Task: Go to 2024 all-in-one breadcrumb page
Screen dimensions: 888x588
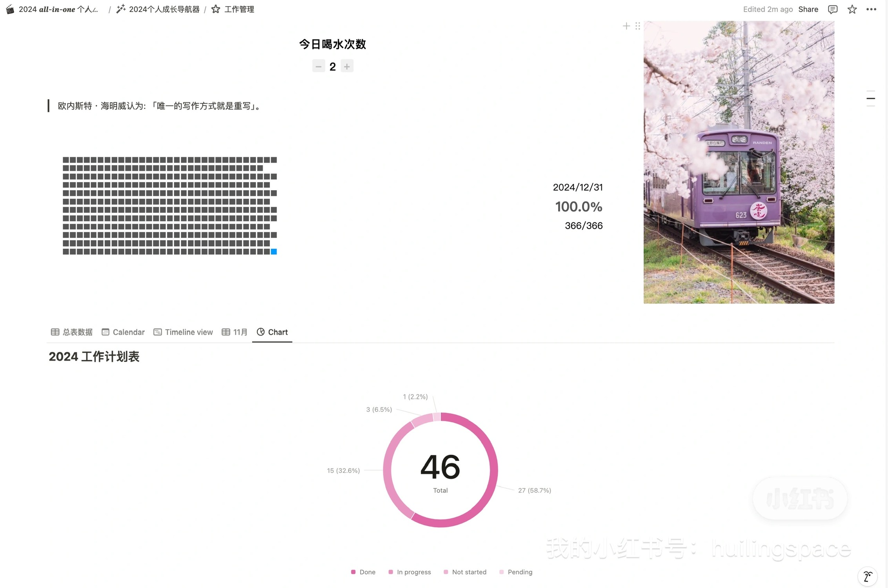Action: (58, 9)
